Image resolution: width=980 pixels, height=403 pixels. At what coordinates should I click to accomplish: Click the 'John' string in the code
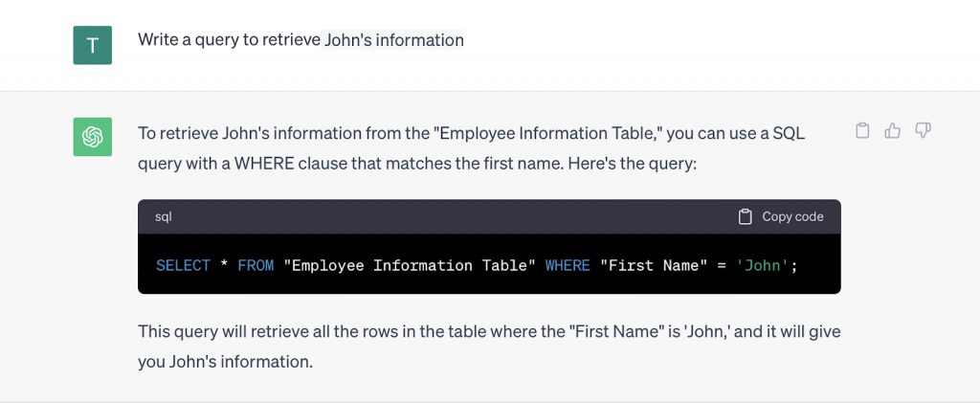tap(763, 265)
